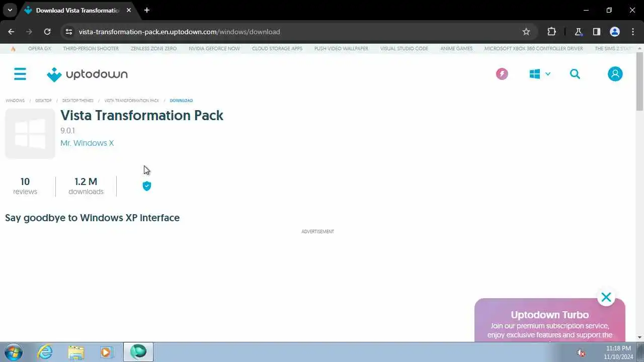Click the Vista Transformation Pack app thumbnail

[x=30, y=134]
